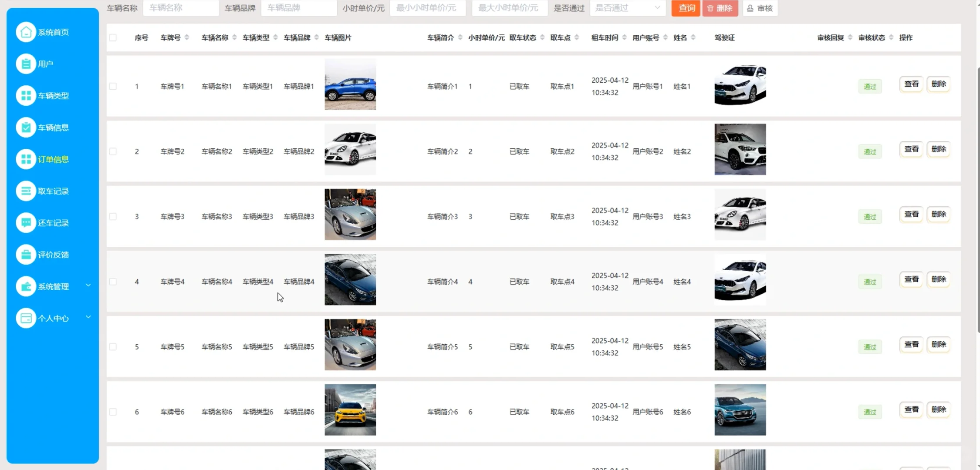
Task: Click the 审核 audit icon in toolbar
Action: pos(750,8)
